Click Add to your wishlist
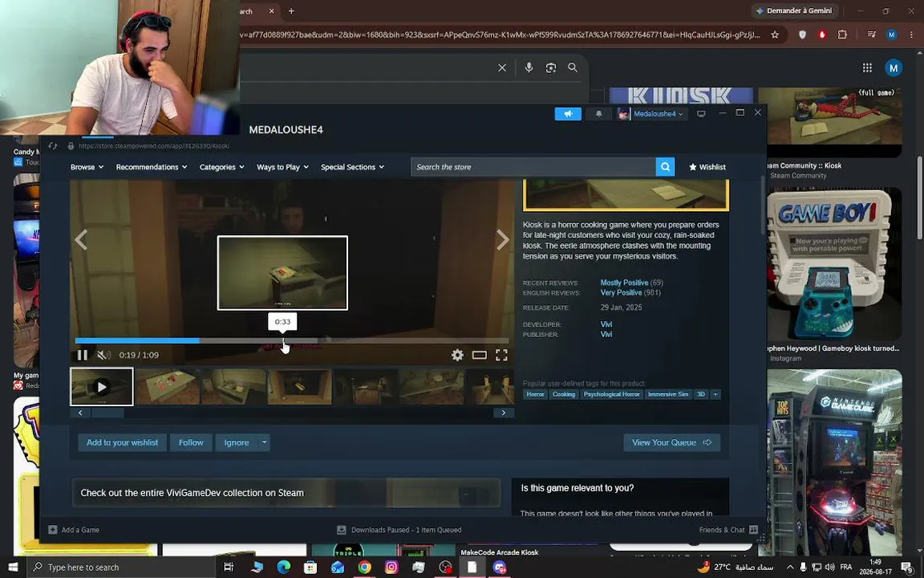Screen dimensions: 924x578 pos(122,442)
